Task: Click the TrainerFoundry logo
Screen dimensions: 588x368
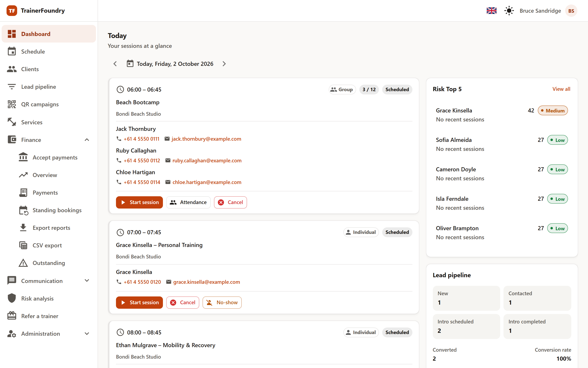Action: pyautogui.click(x=12, y=10)
